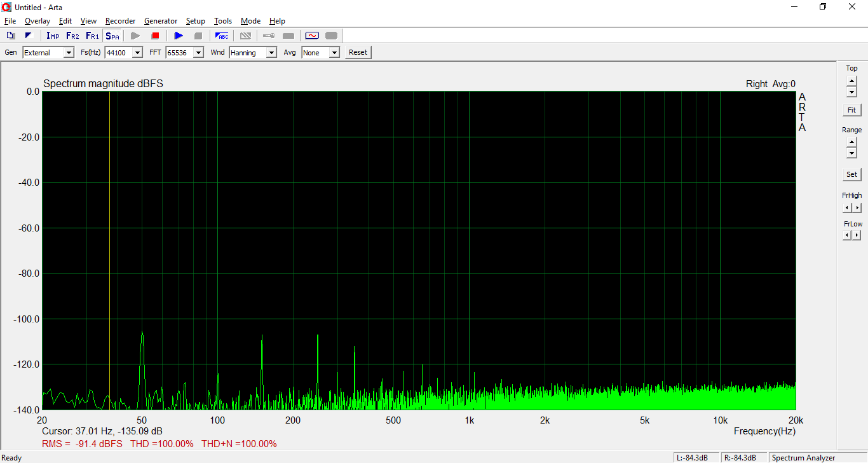Stop recording with the red square button
Viewport: 868px width, 463px height.
[x=155, y=36]
